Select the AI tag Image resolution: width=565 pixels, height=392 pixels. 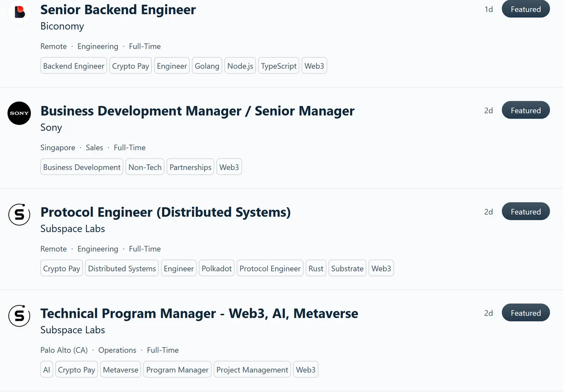(47, 370)
